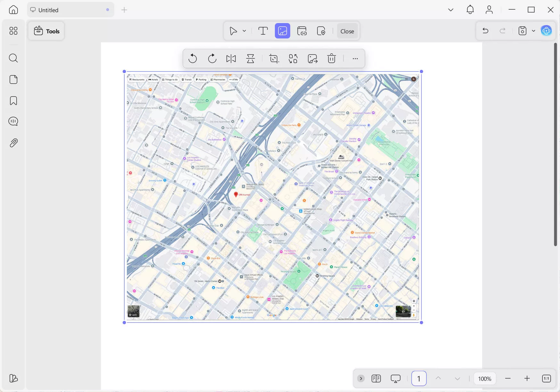The height and width of the screenshot is (392, 560).
Task: Flip the image horizontally
Action: pyautogui.click(x=231, y=58)
